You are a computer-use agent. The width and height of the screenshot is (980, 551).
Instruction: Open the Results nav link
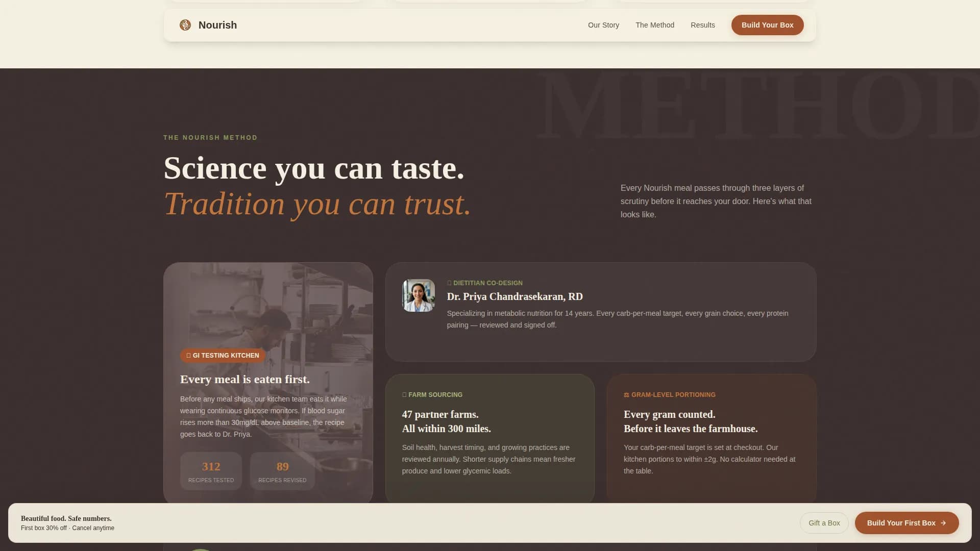click(703, 25)
